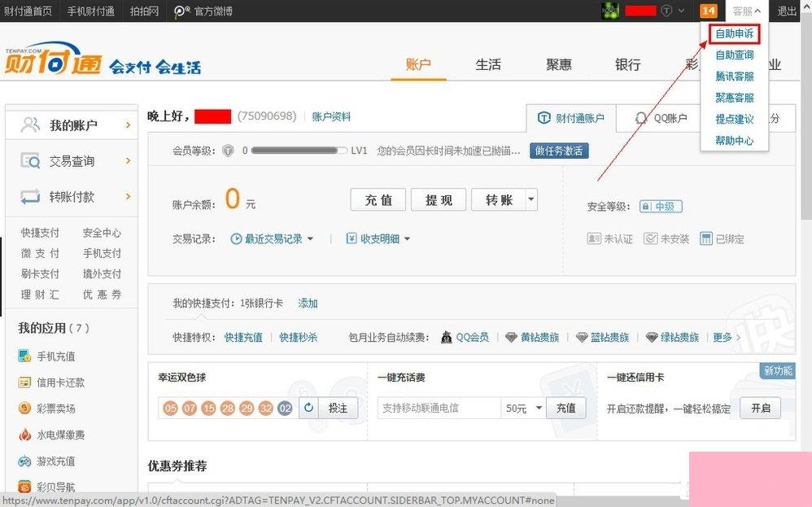The image size is (812, 507).
Task: Click the 彩票卖场 app icon
Action: click(x=24, y=408)
